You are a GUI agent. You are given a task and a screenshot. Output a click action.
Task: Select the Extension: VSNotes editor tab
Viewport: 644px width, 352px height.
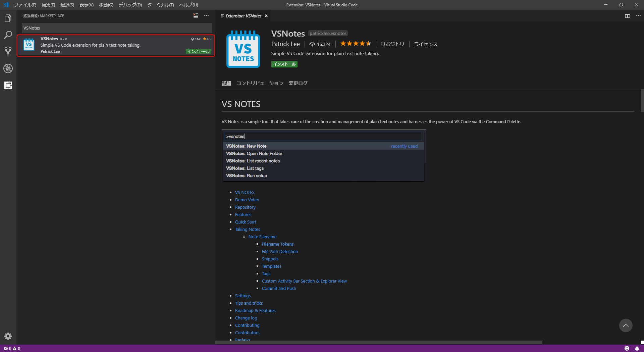(243, 16)
